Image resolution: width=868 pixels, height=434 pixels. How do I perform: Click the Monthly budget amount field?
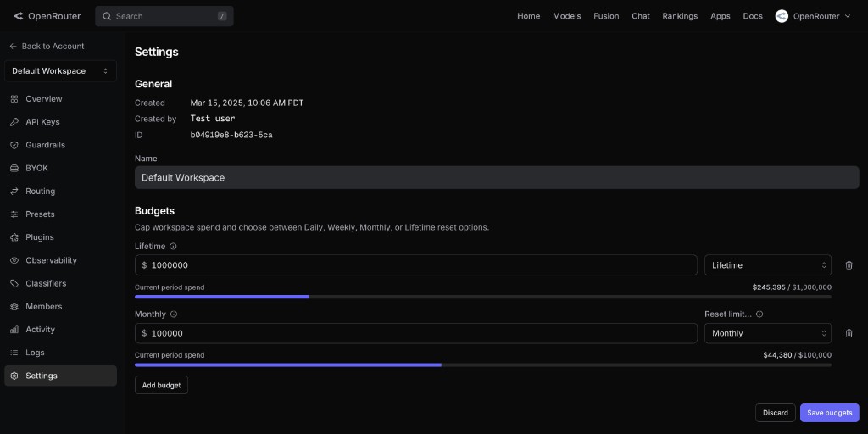click(416, 333)
